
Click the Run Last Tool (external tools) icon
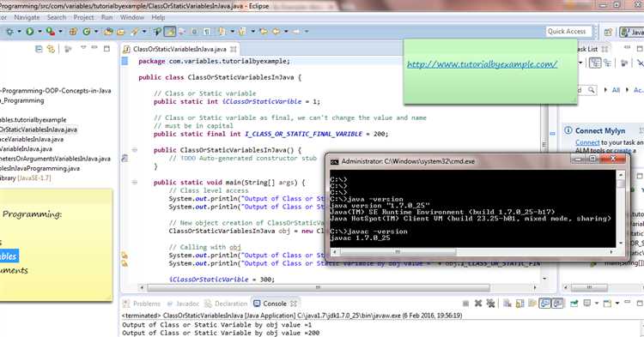coord(50,32)
